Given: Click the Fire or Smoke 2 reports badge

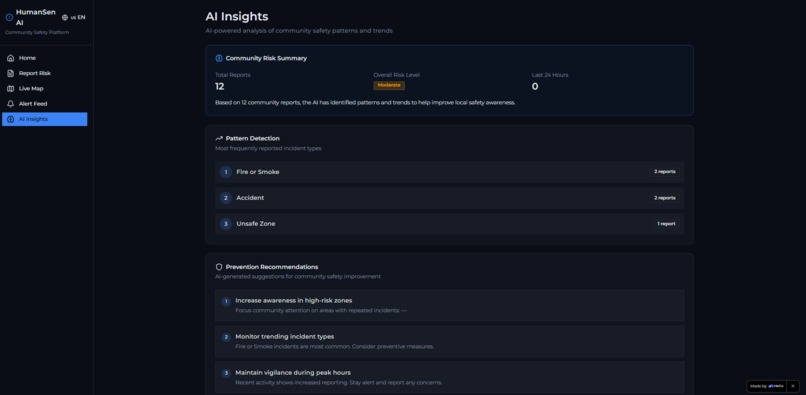Looking at the screenshot, I should (665, 172).
